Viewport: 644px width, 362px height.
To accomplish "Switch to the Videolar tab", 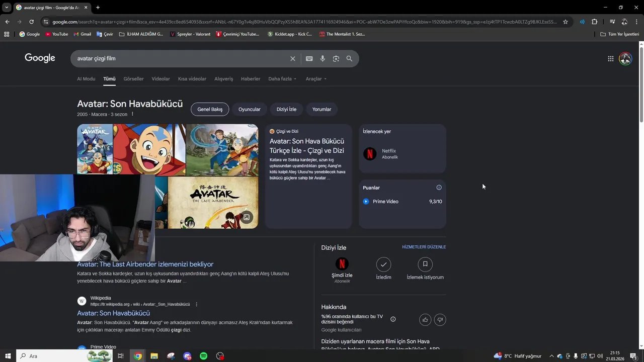I will click(x=160, y=79).
